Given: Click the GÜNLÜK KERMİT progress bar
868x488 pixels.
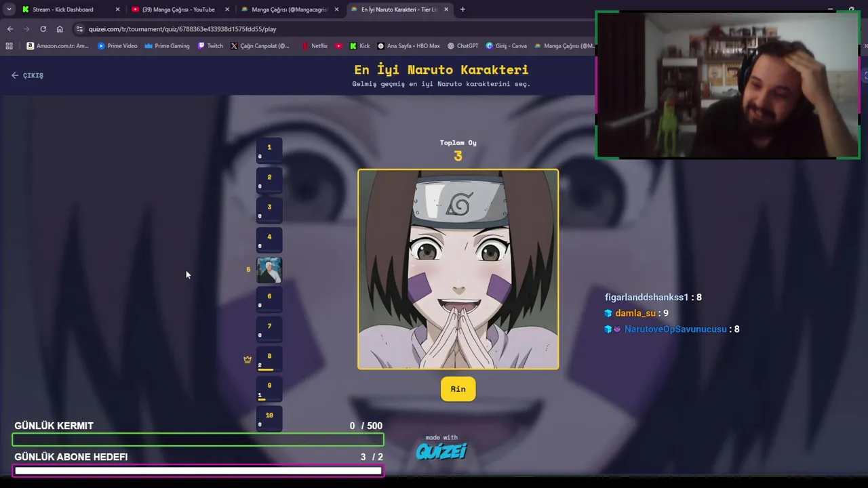Looking at the screenshot, I should (x=198, y=440).
